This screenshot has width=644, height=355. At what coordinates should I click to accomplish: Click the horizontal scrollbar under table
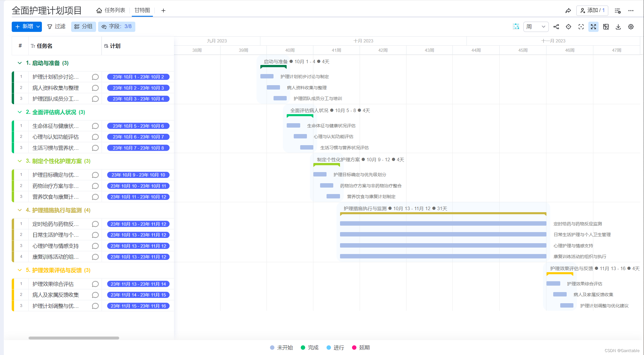click(x=74, y=338)
